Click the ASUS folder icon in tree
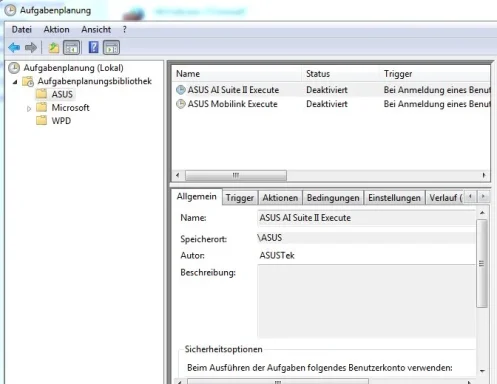 [41, 94]
